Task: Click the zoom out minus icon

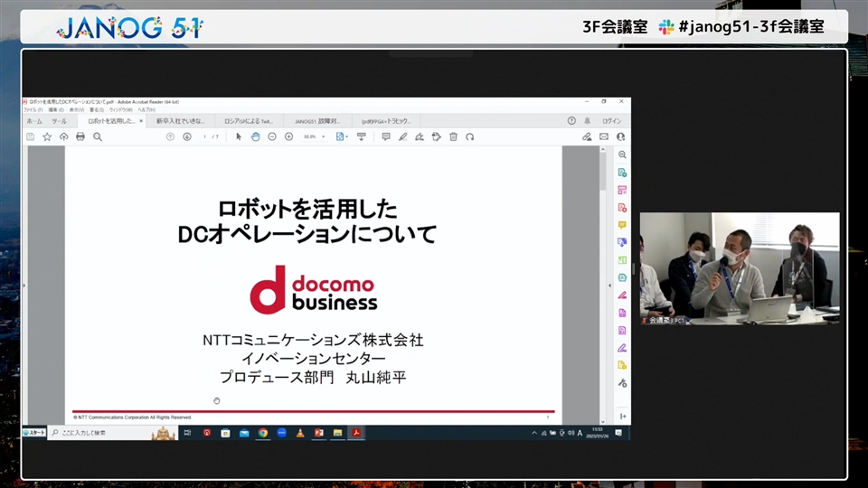Action: coord(272,136)
